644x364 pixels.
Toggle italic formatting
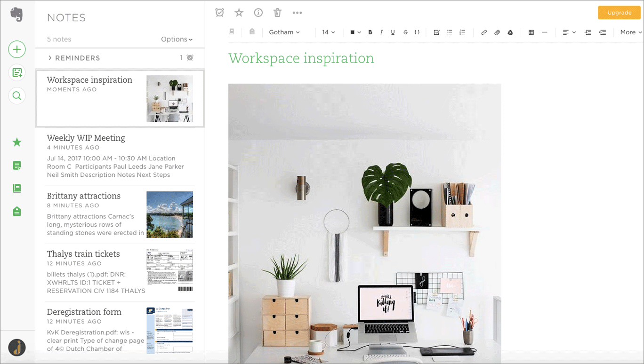(x=381, y=32)
